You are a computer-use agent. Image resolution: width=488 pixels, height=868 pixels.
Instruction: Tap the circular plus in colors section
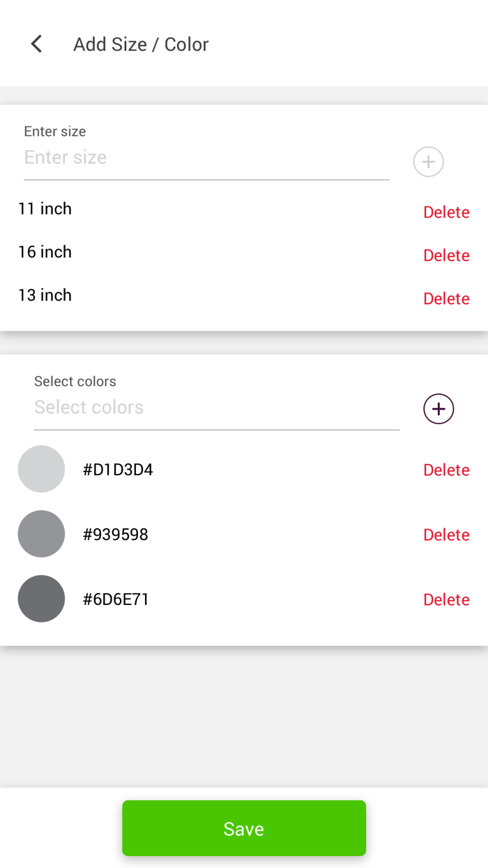[438, 409]
